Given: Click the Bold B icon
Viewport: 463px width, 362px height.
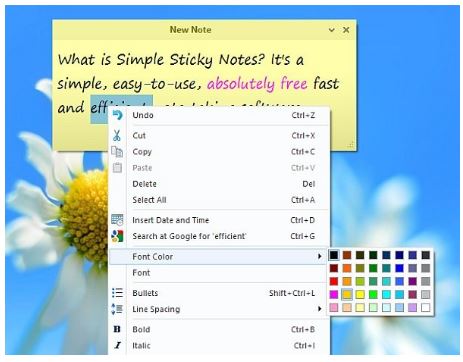Looking at the screenshot, I should coord(117,329).
